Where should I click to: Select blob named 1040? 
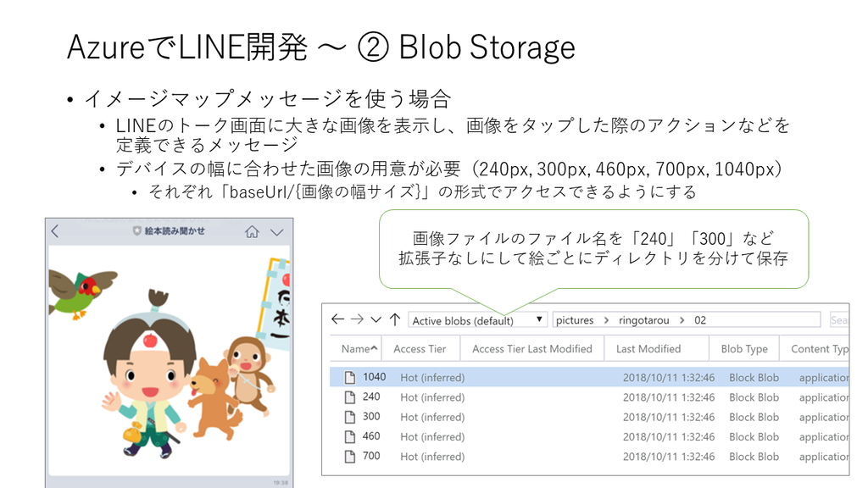coord(374,377)
